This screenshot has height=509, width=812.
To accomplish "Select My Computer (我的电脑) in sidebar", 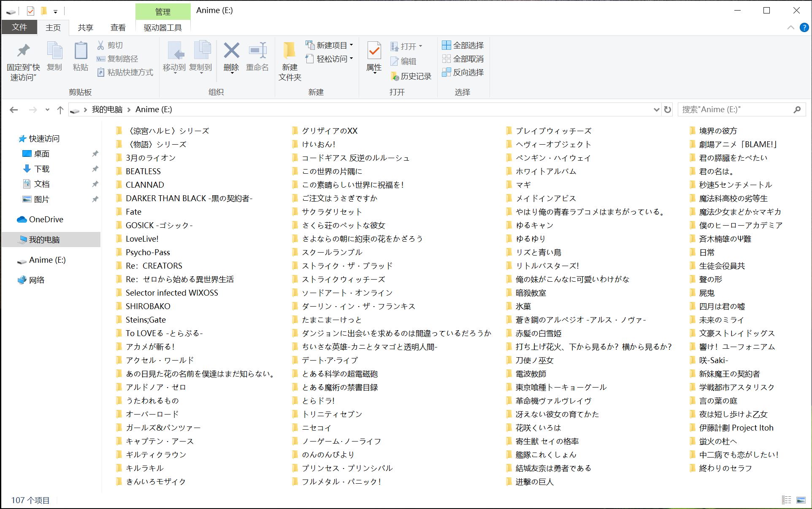I will (51, 240).
